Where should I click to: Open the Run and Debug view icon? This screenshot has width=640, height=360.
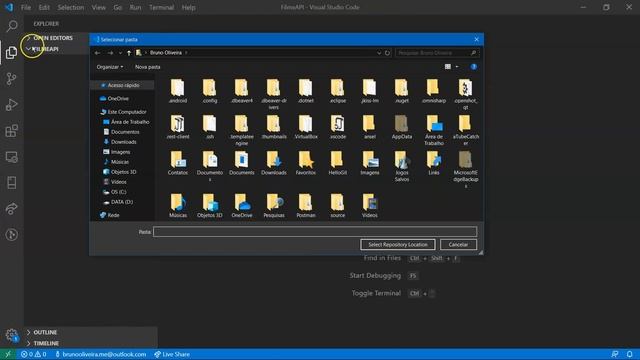[12, 104]
